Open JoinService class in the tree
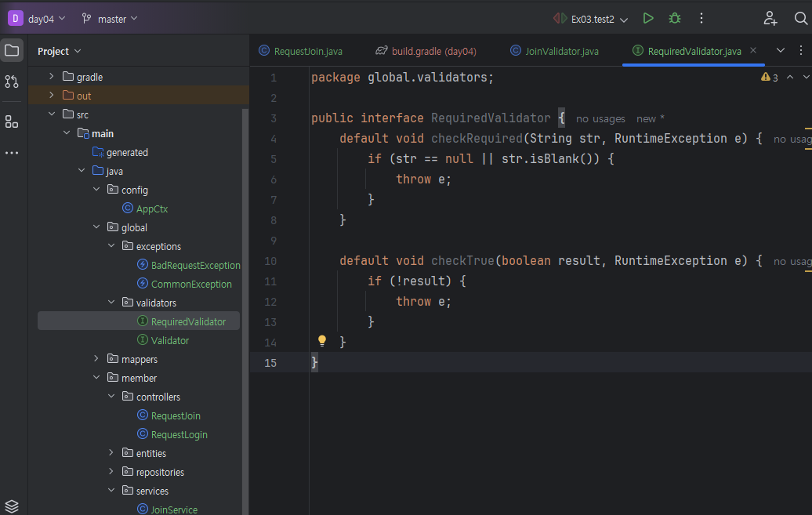Image resolution: width=812 pixels, height=515 pixels. [174, 510]
